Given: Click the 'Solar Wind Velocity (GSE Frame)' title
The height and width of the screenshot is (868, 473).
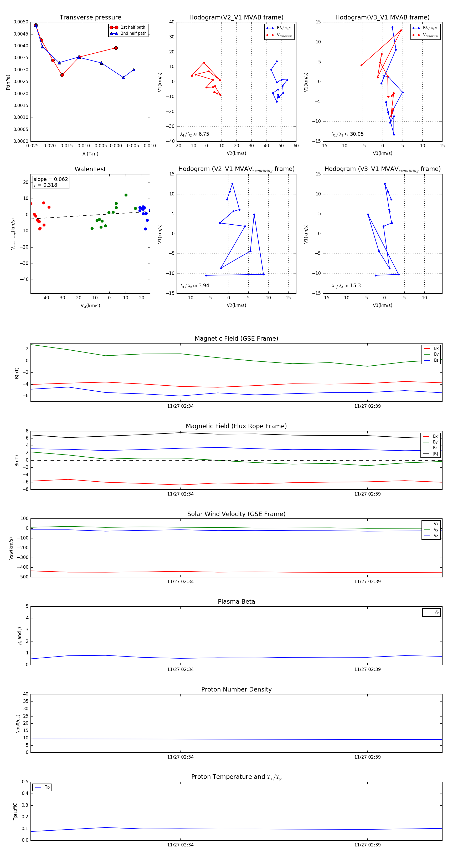Looking at the screenshot, I should (236, 514).
